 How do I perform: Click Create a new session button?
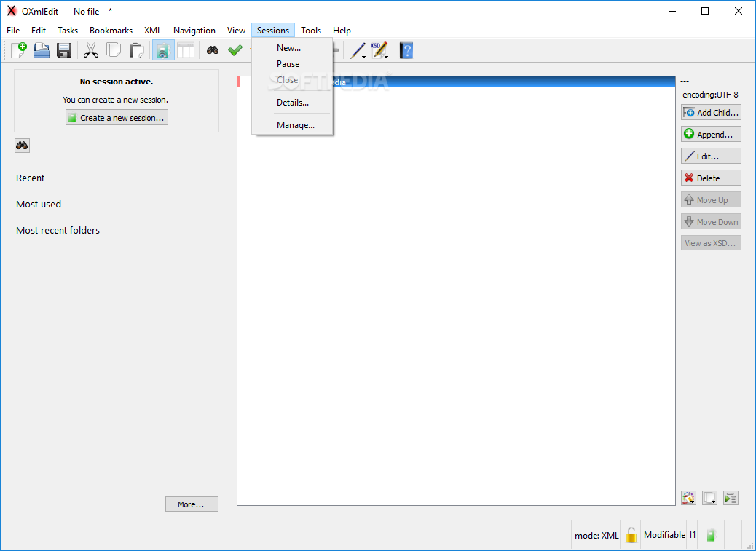pos(117,117)
